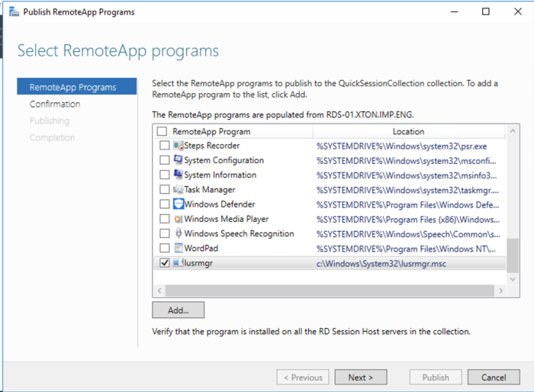Viewport: 534px width, 392px height.
Task: Check the WordPad checkbox
Action: click(165, 248)
